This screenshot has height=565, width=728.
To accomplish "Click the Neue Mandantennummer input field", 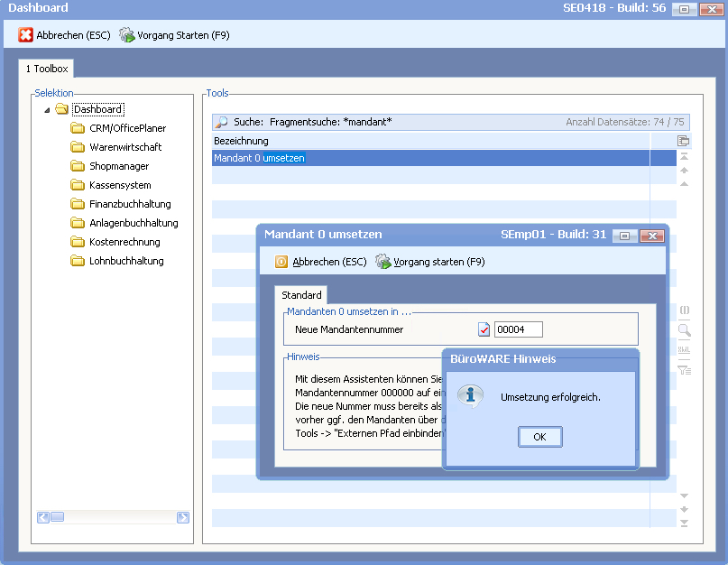I will (519, 329).
